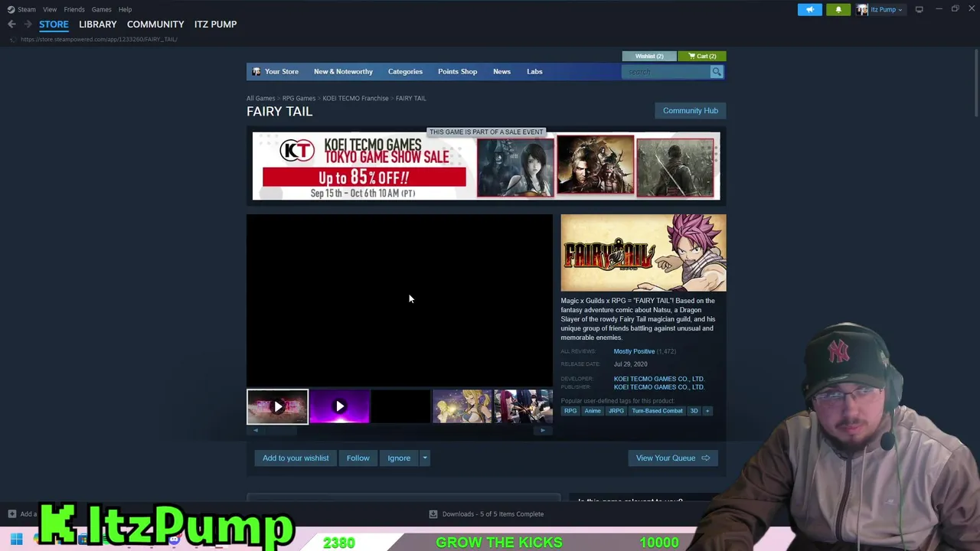Select the blonde character screenshot thumbnail
Viewport: 980px width, 551px height.
(x=462, y=407)
